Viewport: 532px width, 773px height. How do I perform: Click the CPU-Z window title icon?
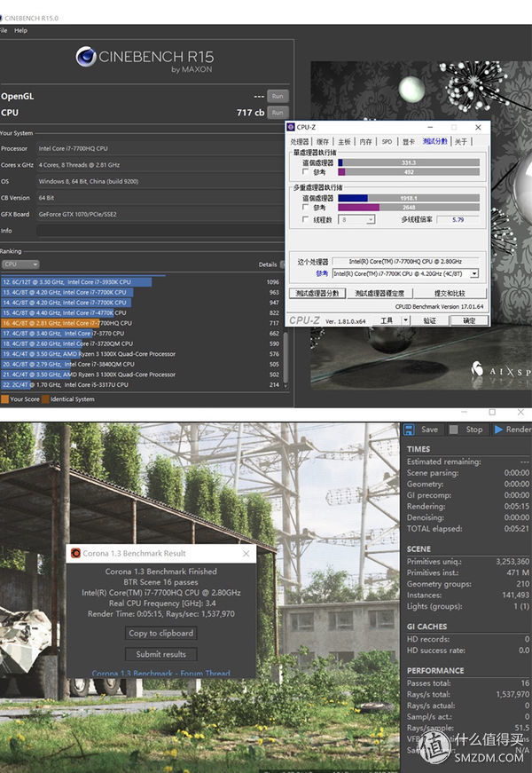point(291,128)
